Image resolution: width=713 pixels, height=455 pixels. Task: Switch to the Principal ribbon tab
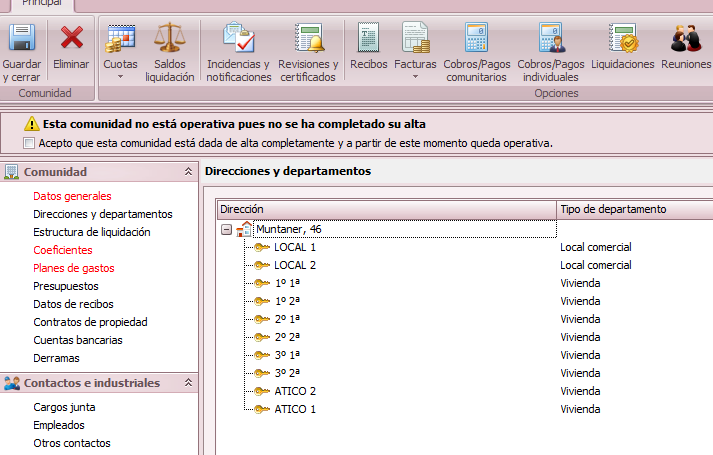click(x=49, y=4)
